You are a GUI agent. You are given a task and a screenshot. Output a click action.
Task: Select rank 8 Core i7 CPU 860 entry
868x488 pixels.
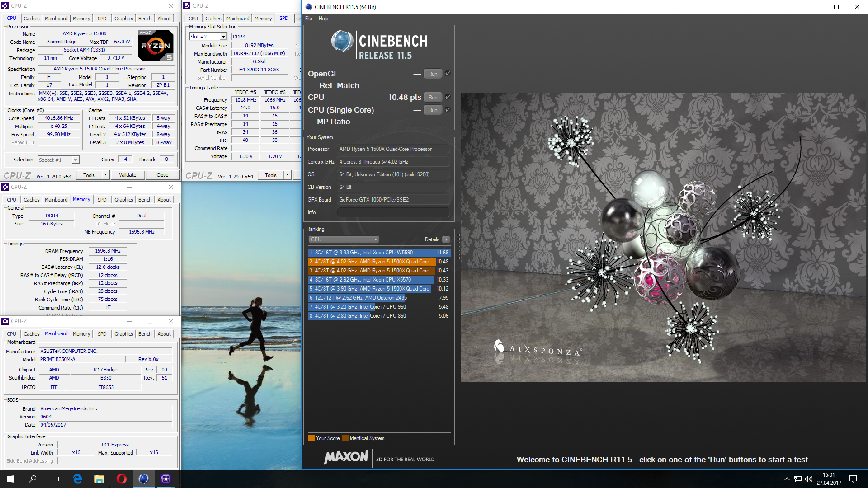pyautogui.click(x=379, y=316)
